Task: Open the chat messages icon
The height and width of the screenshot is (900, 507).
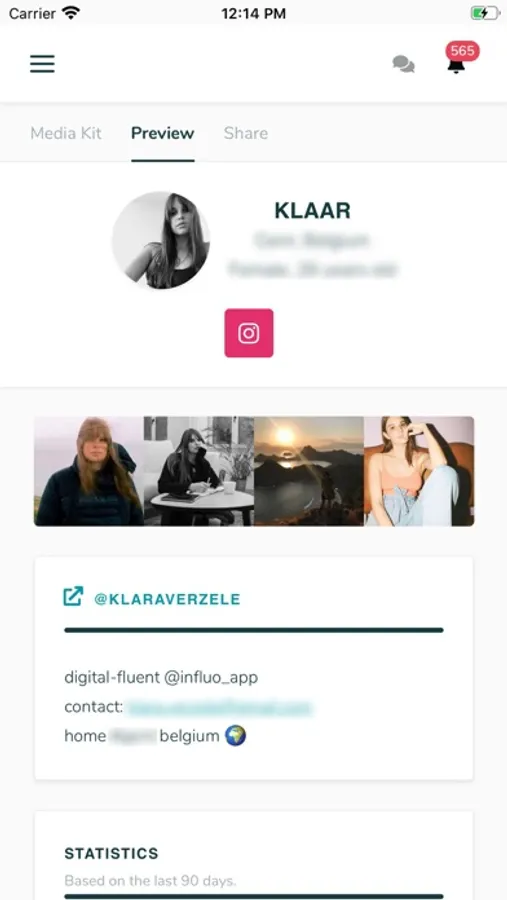Action: click(404, 64)
